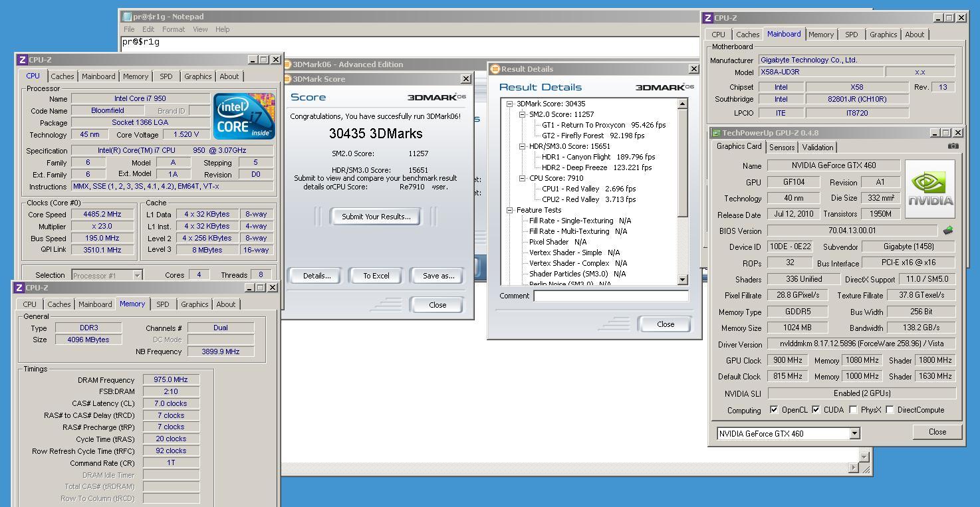This screenshot has height=507, width=980.
Task: Collapse the 3DMark Score: 30435 tree node
Action: point(510,104)
